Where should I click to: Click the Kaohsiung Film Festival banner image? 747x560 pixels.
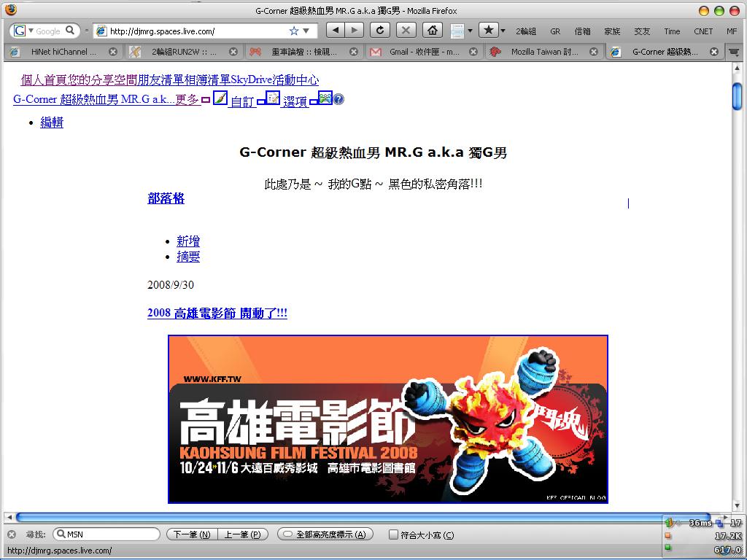[388, 419]
